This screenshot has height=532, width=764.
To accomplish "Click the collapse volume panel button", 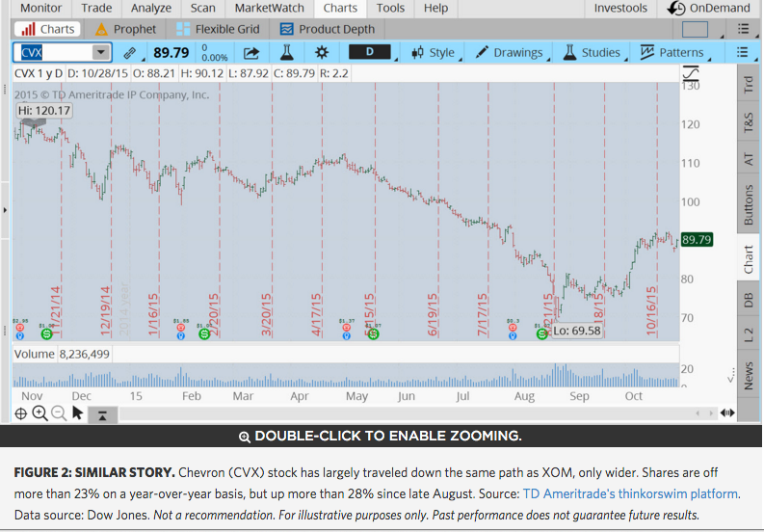I will point(102,415).
